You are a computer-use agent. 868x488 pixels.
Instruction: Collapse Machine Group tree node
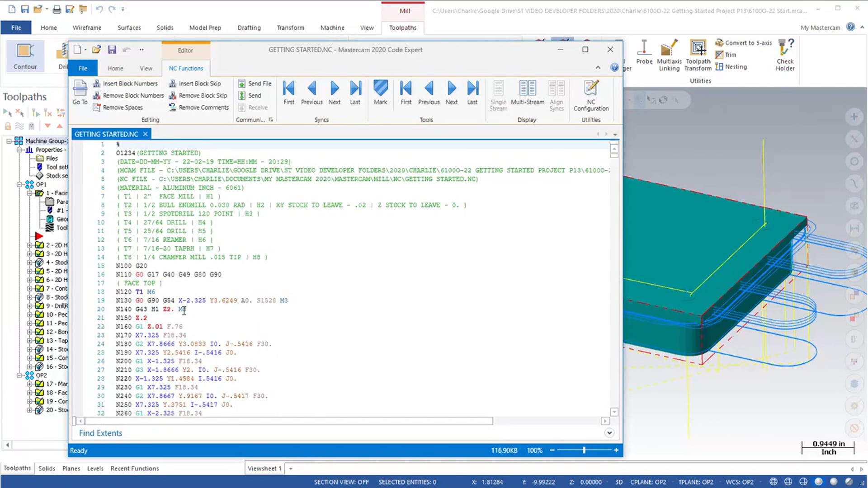[x=9, y=141]
